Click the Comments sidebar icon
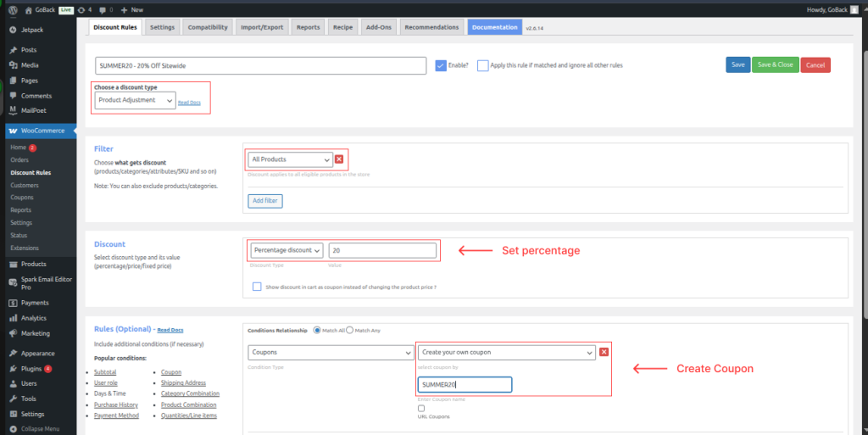 point(14,96)
